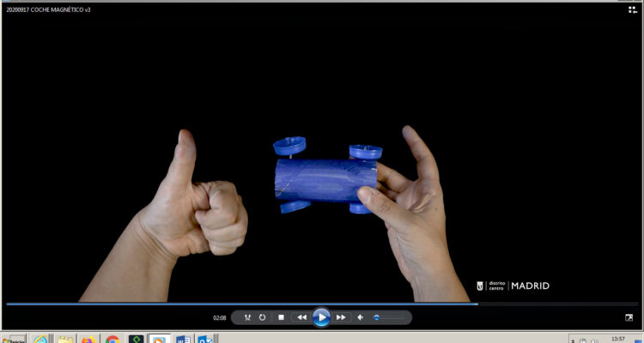Launch Firefox from the taskbar
This screenshot has height=343, width=644.
pyautogui.click(x=88, y=339)
